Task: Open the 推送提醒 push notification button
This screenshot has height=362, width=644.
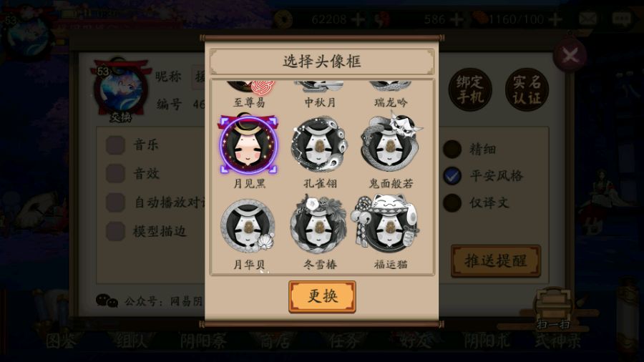Action: 496,260
